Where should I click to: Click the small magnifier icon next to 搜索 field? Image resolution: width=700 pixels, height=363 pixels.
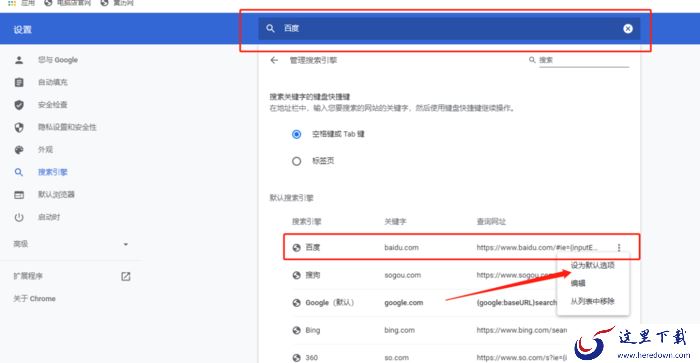(532, 60)
